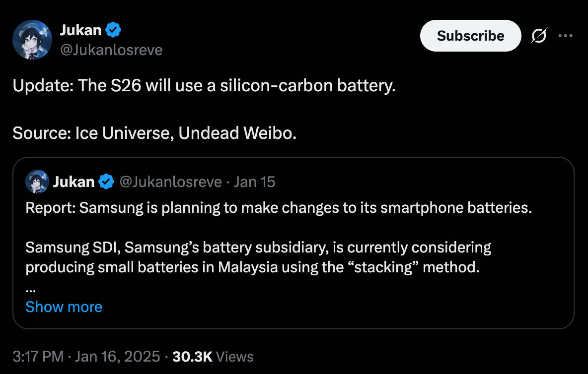Open the quoted post's Jan 15 date
The width and height of the screenshot is (588, 374).
point(254,182)
